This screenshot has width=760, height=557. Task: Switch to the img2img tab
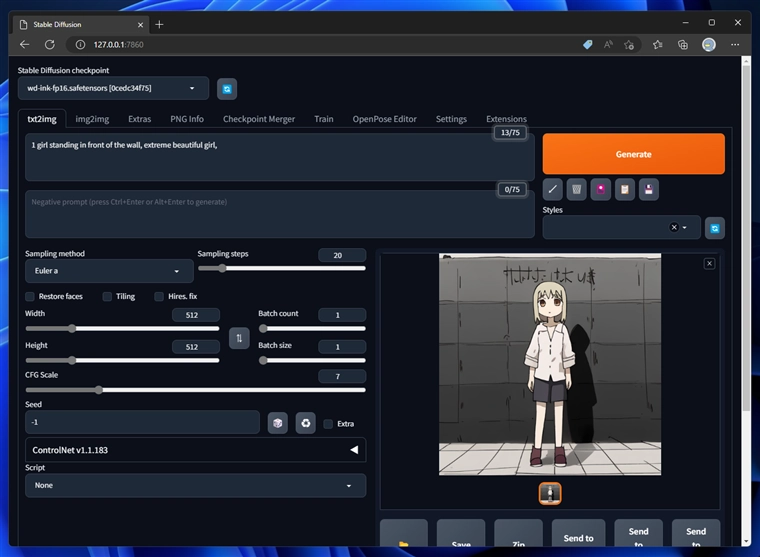[x=93, y=119]
